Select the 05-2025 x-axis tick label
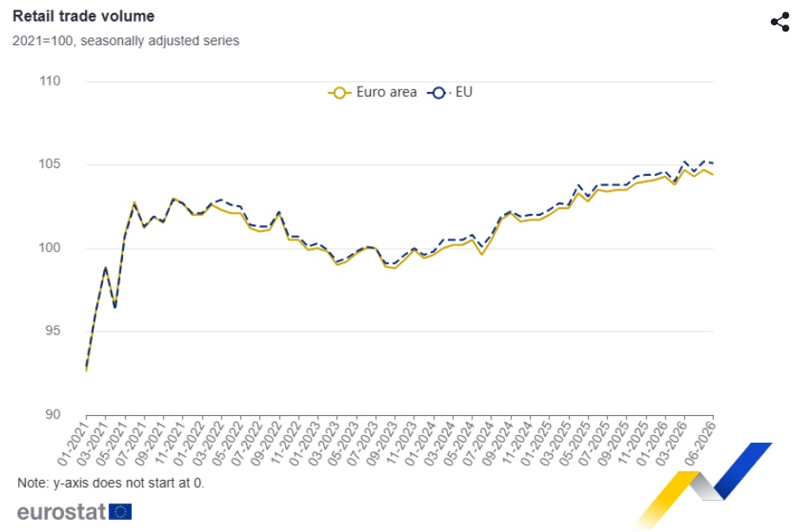 (575, 443)
